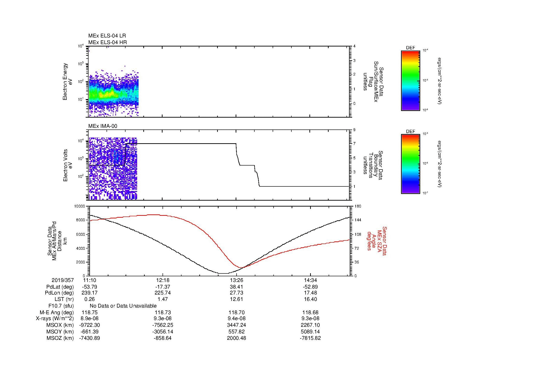Viewport: 555px width, 392px height.
Task: Click the 'MSOX (km)' row label
Action: click(x=60, y=325)
